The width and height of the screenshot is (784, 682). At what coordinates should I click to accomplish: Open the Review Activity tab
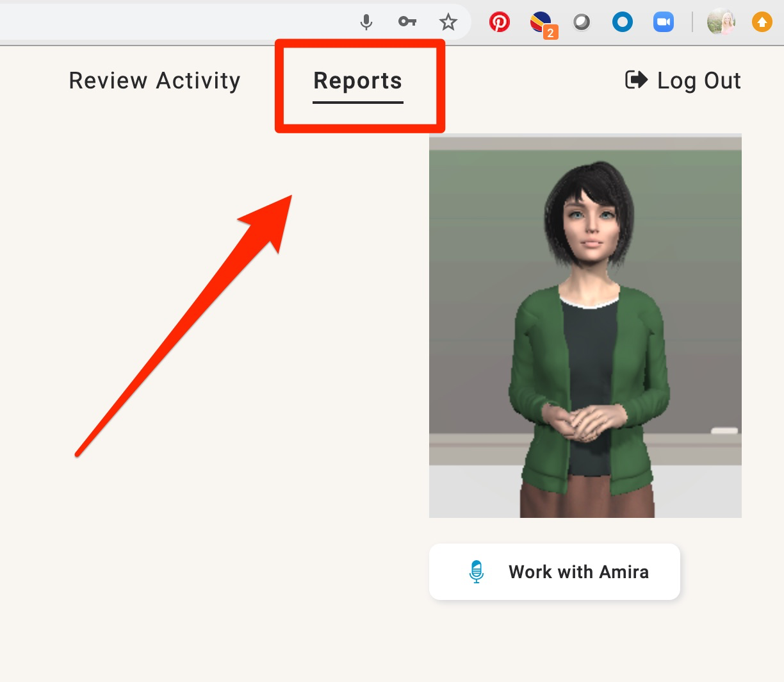tap(155, 81)
